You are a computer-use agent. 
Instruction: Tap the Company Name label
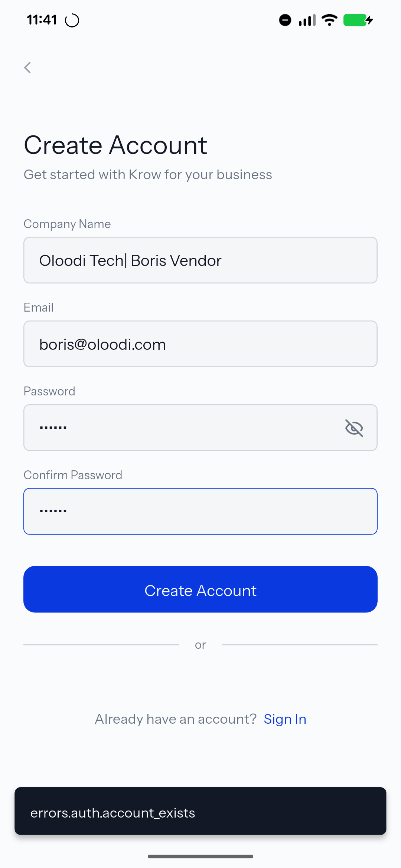67,224
